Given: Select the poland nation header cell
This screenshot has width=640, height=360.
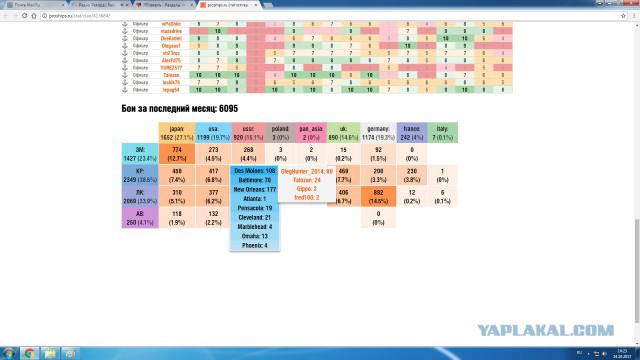Looking at the screenshot, I should [x=280, y=133].
